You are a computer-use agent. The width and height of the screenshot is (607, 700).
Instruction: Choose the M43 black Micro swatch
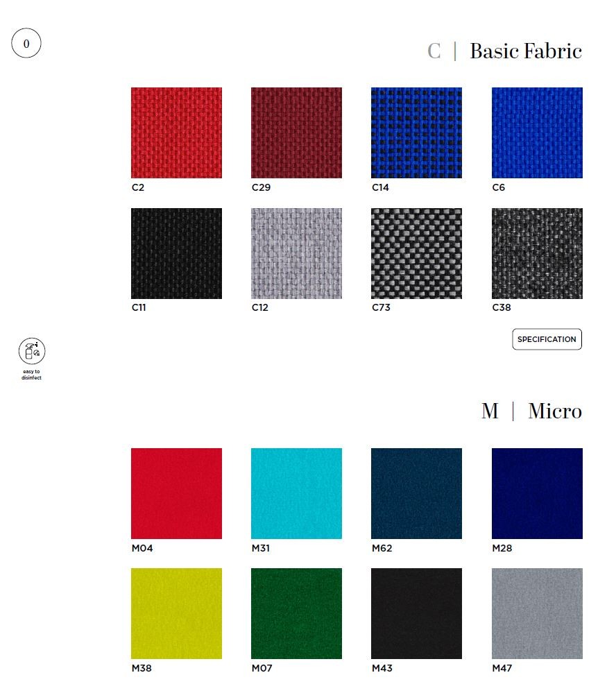(x=416, y=613)
